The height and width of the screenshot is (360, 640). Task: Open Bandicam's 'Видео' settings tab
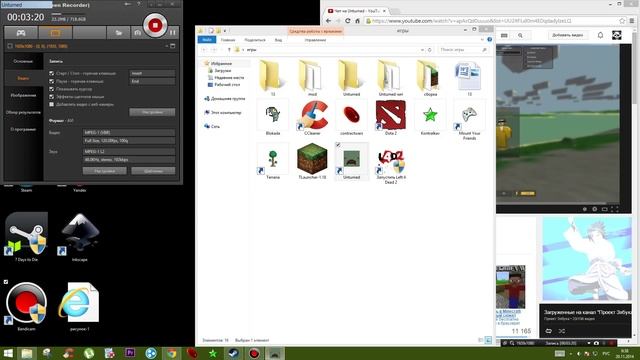pos(23,78)
